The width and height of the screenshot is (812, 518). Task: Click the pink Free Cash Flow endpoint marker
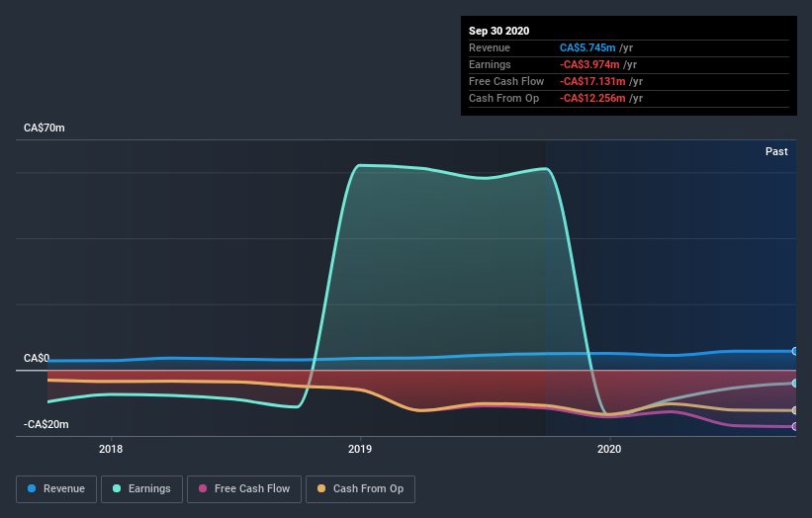click(x=794, y=426)
